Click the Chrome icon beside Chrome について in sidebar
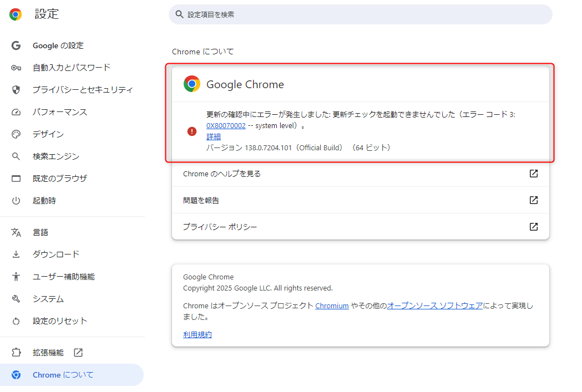Viewport: 582px width, 392px height. tap(16, 375)
